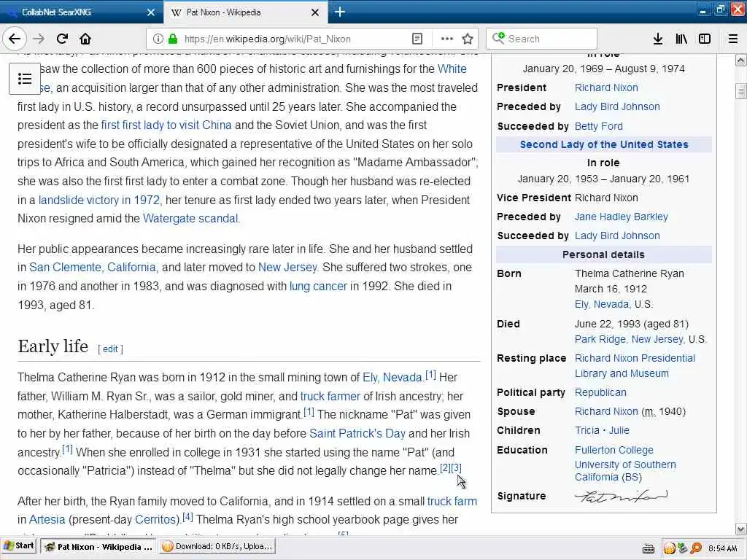The height and width of the screenshot is (560, 747).
Task: Open the Artesia link
Action: pos(47,519)
